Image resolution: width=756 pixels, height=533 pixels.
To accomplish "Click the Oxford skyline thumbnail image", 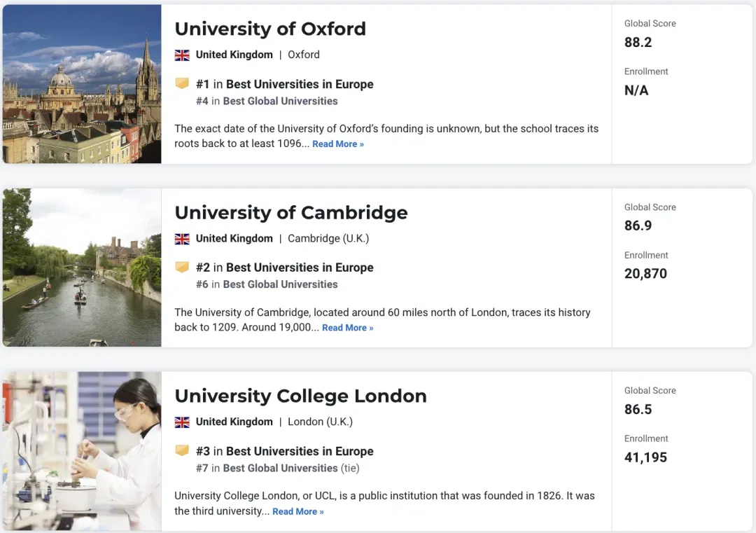I will [82, 84].
